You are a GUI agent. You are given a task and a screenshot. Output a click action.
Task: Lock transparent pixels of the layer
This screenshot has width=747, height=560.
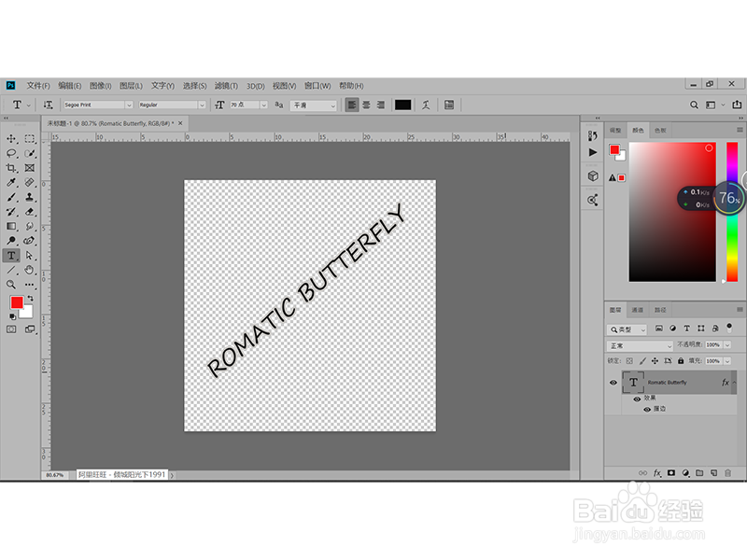pyautogui.click(x=629, y=361)
